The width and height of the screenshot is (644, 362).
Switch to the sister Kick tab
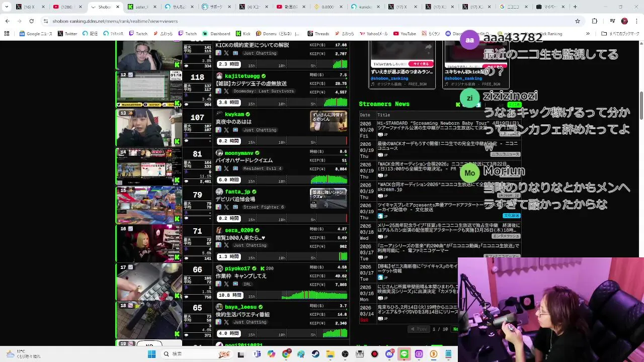pos(142,7)
